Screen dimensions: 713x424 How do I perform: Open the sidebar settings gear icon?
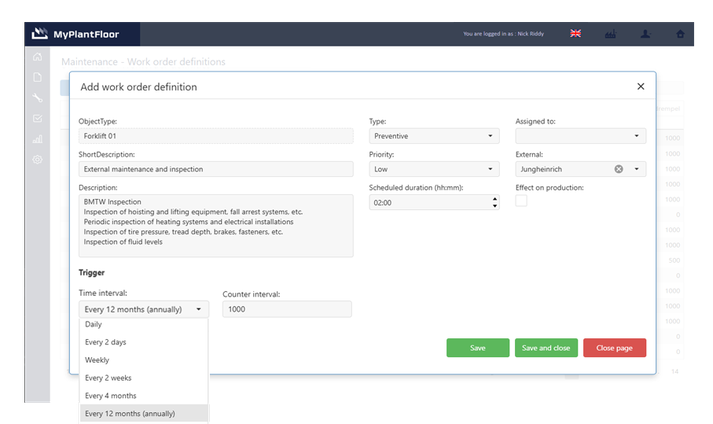(37, 160)
